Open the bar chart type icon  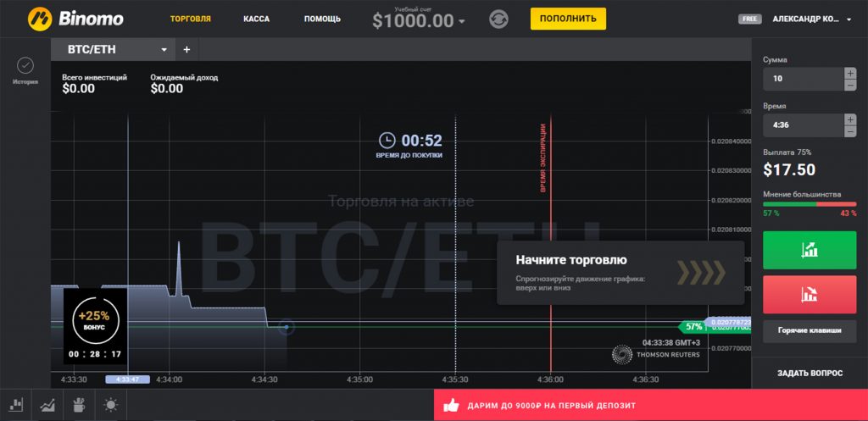coord(16,405)
